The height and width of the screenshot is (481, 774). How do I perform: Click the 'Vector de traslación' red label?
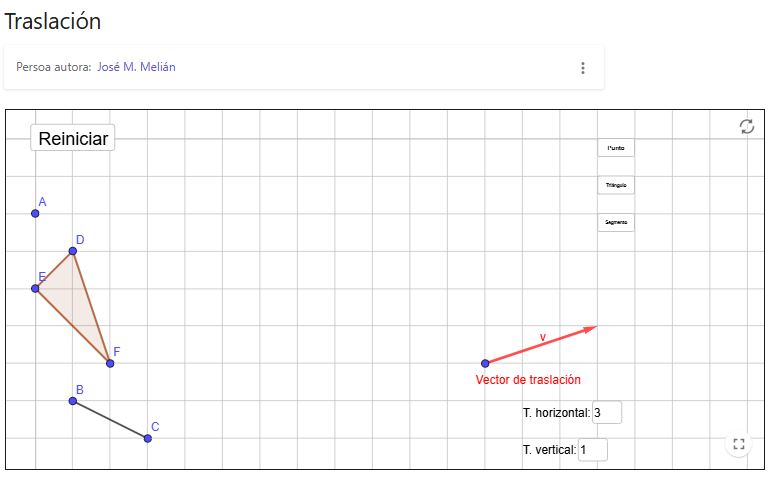click(527, 380)
